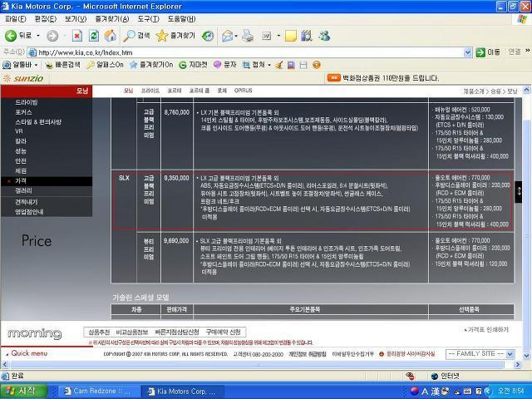Open 지마켓 toolbar shortcut
Screen dimensions: 532x399
(193, 65)
